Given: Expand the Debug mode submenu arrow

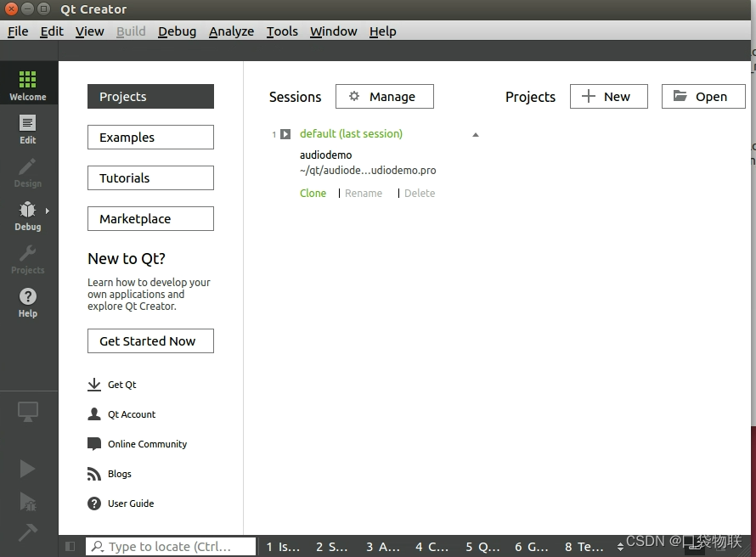Looking at the screenshot, I should point(48,211).
